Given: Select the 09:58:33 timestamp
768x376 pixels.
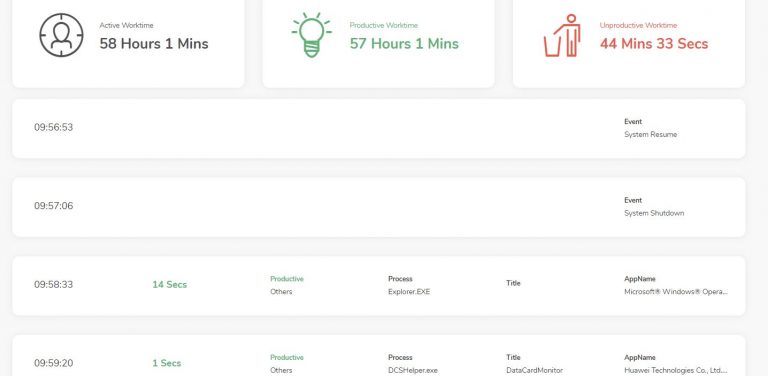Looking at the screenshot, I should [53, 284].
